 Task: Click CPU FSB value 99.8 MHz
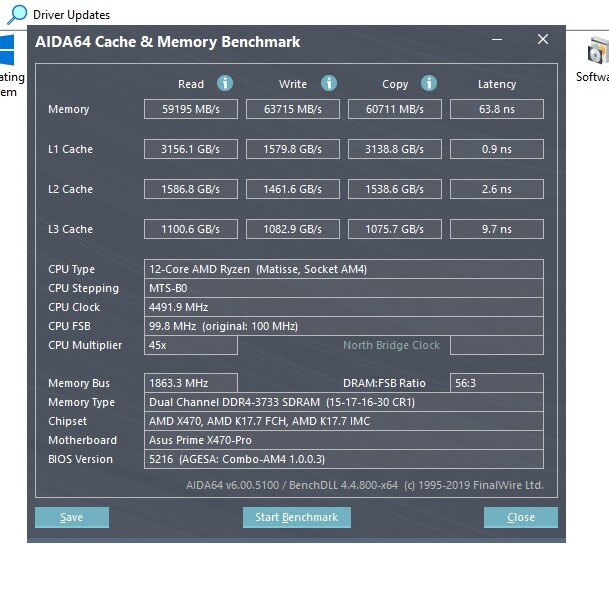344,326
